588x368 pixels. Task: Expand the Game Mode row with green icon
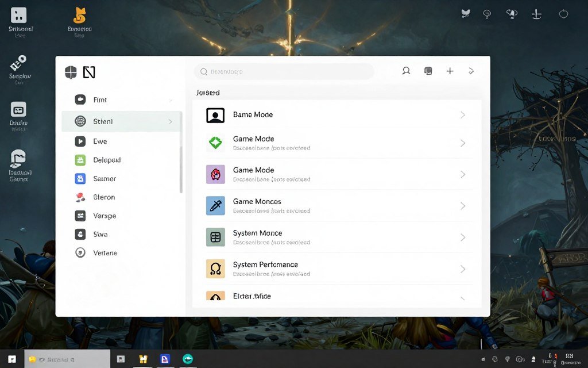pyautogui.click(x=463, y=143)
